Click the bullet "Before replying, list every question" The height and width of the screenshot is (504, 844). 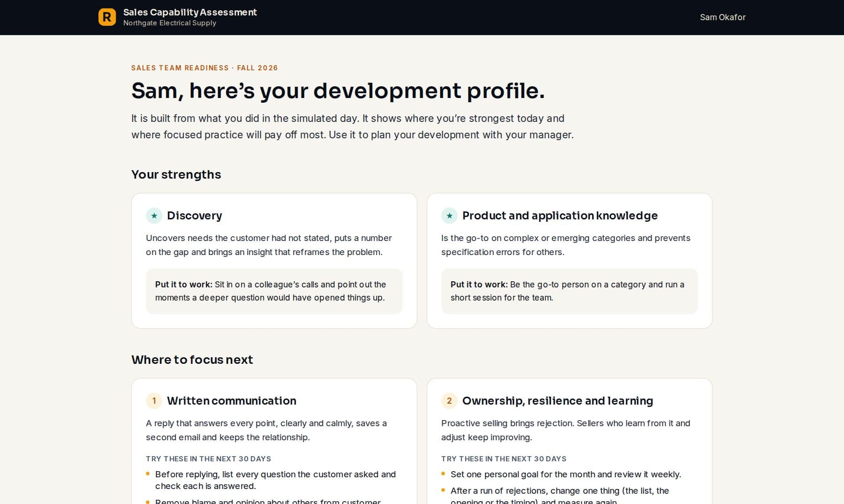(x=275, y=480)
